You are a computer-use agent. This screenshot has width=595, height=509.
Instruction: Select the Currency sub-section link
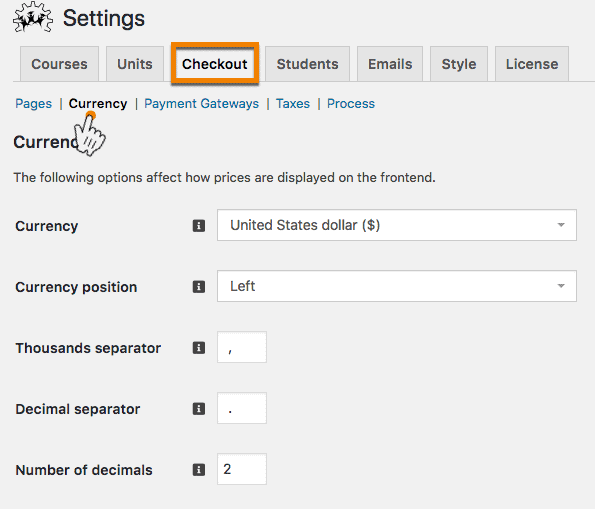coord(98,104)
